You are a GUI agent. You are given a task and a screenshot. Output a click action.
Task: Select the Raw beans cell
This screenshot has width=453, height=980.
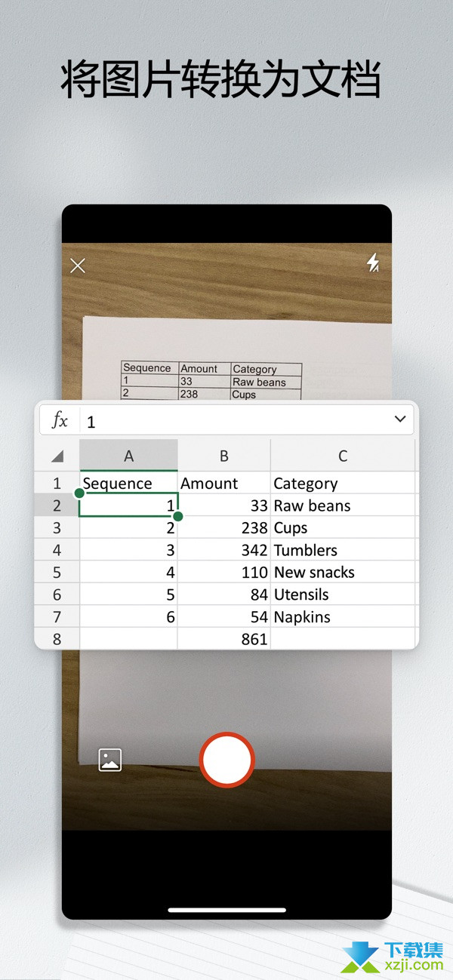[x=343, y=505]
